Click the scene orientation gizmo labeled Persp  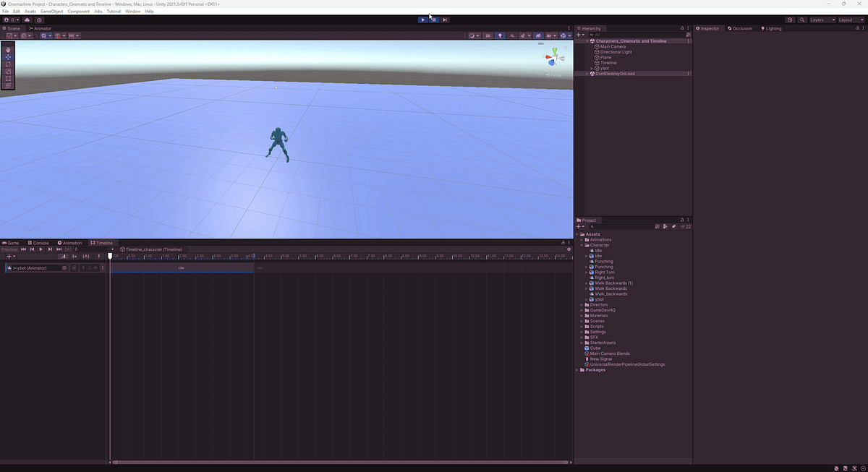pos(554,74)
